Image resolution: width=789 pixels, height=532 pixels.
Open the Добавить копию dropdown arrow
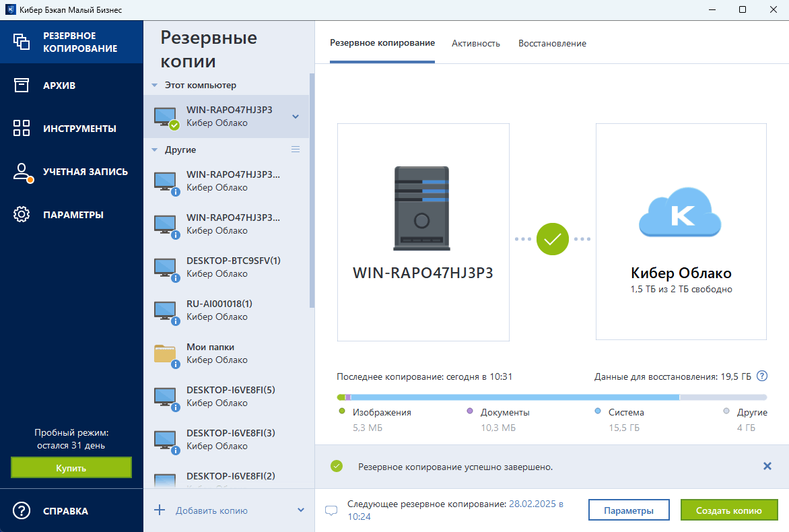(x=301, y=510)
